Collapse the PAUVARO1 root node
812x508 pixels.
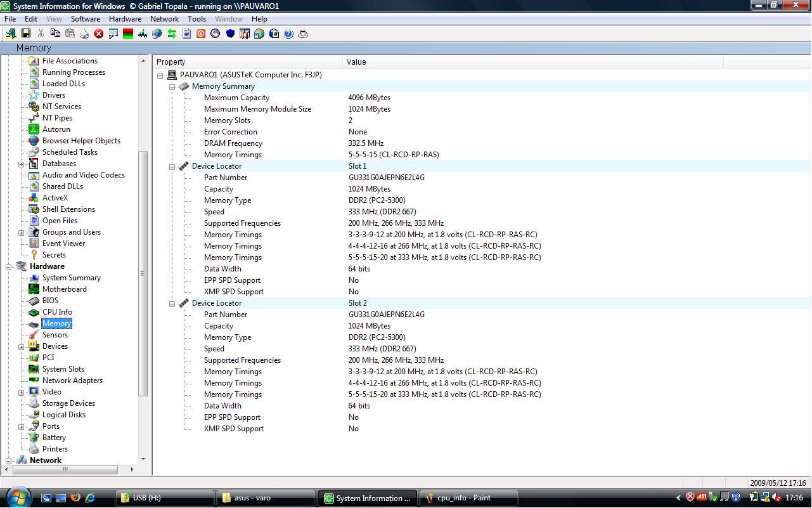coord(160,75)
